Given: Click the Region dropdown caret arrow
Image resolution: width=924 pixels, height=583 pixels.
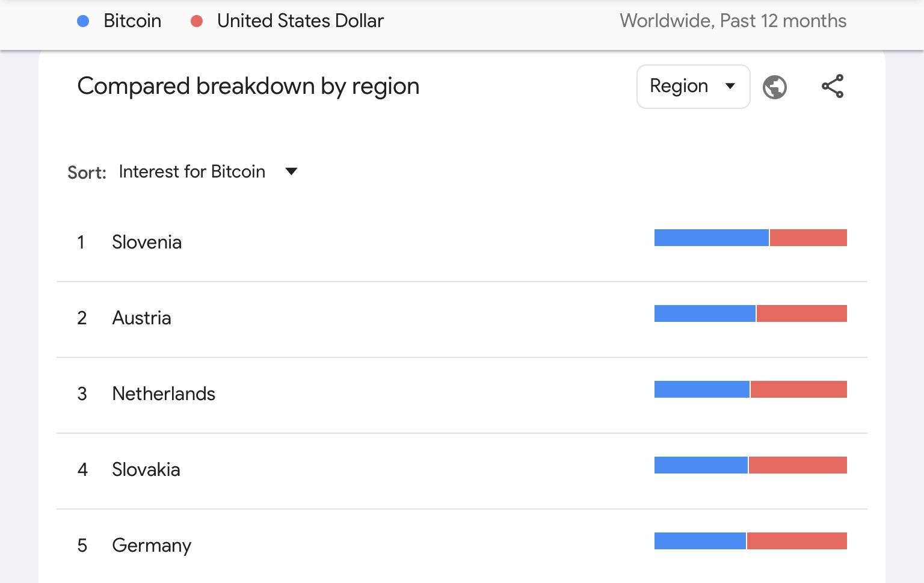Looking at the screenshot, I should click(x=730, y=87).
